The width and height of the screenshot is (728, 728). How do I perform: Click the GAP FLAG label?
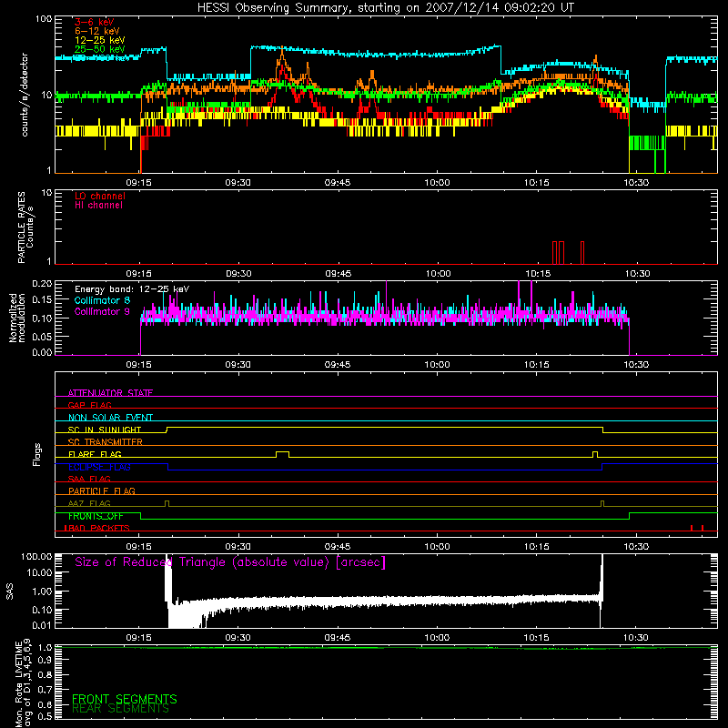pyautogui.click(x=89, y=405)
